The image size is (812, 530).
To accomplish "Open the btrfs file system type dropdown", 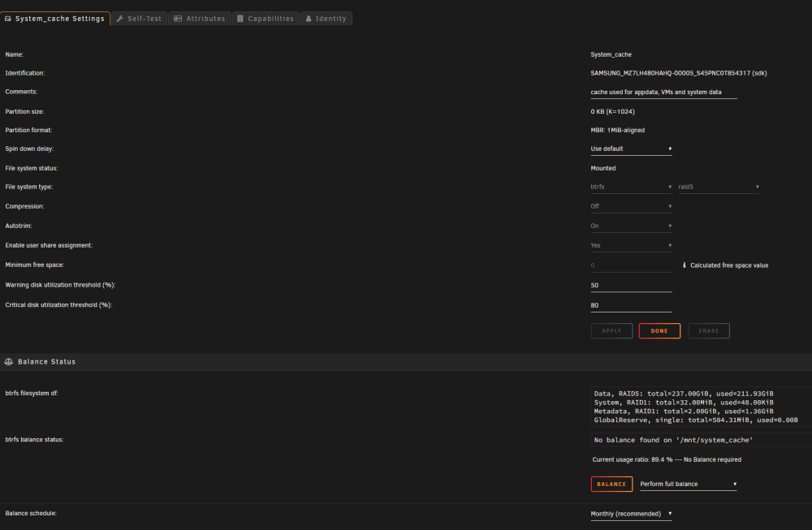I will [x=631, y=187].
